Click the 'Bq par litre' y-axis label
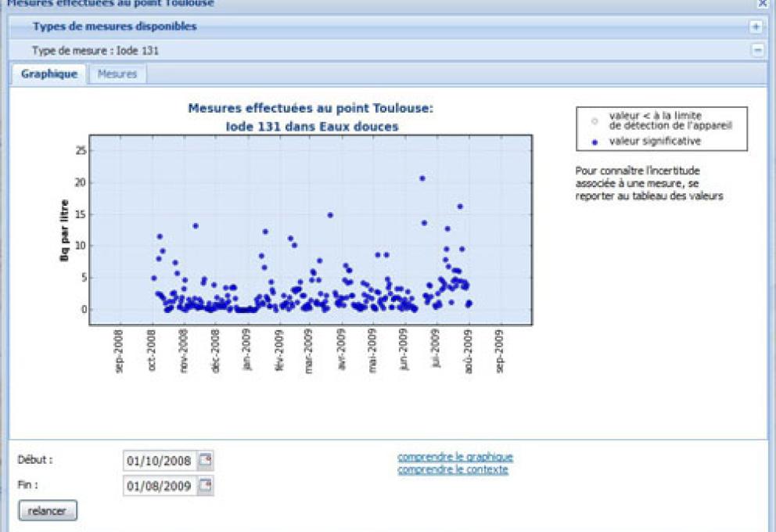 (x=65, y=229)
